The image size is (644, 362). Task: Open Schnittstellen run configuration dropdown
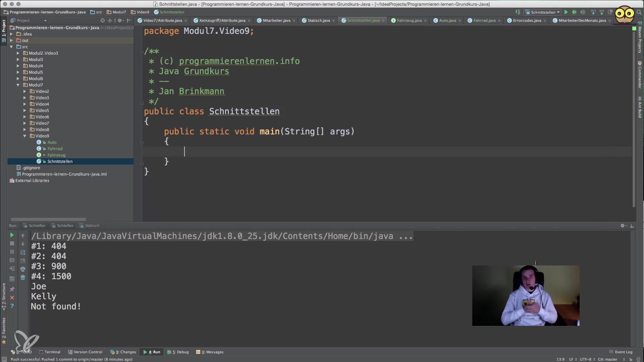[543, 12]
